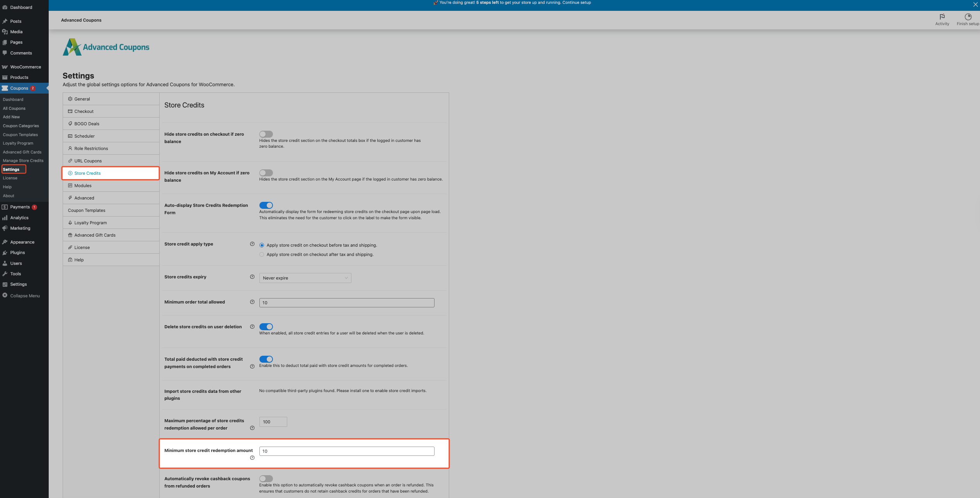The height and width of the screenshot is (498, 980).
Task: Switch to the BOGO Deals settings tab
Action: coord(87,124)
